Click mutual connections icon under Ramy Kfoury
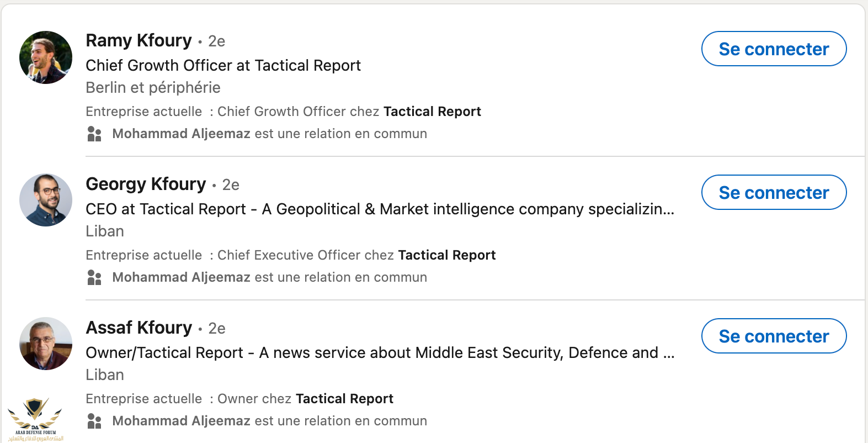This screenshot has width=868, height=443. (x=94, y=134)
